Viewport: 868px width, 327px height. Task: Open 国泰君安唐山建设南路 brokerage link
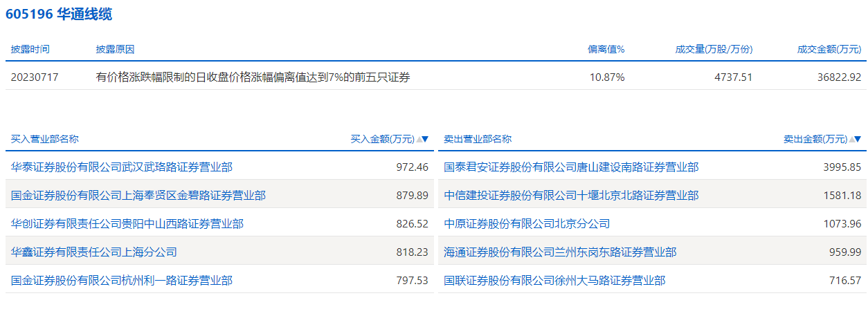tap(571, 167)
